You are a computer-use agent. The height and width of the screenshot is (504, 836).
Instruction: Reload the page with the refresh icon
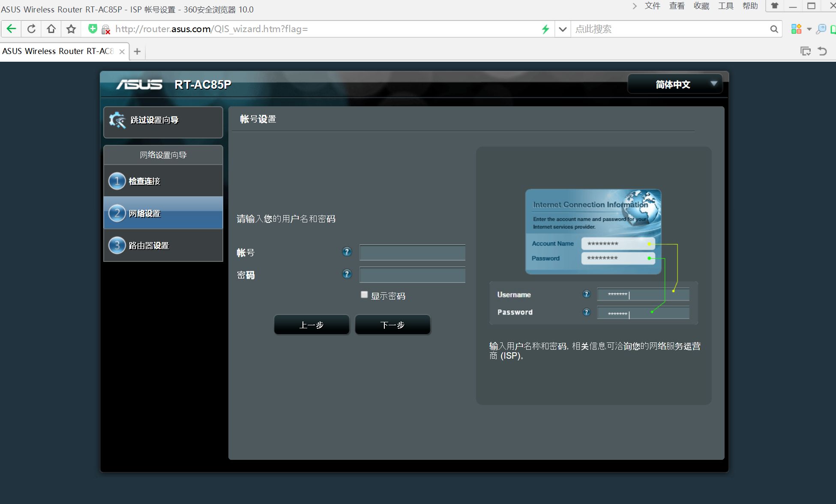pyautogui.click(x=31, y=29)
